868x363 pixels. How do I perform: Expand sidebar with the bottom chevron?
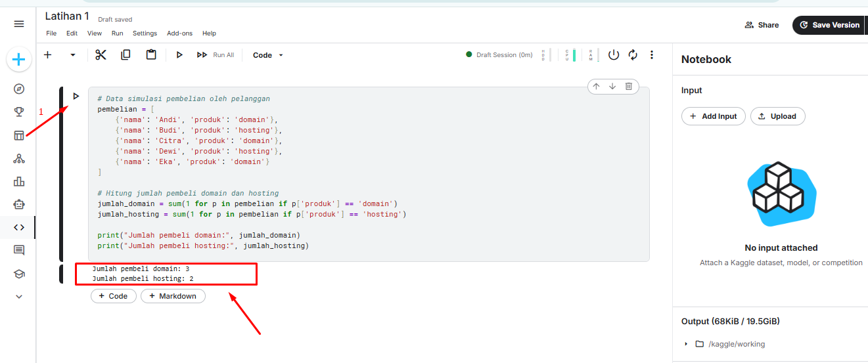click(19, 297)
